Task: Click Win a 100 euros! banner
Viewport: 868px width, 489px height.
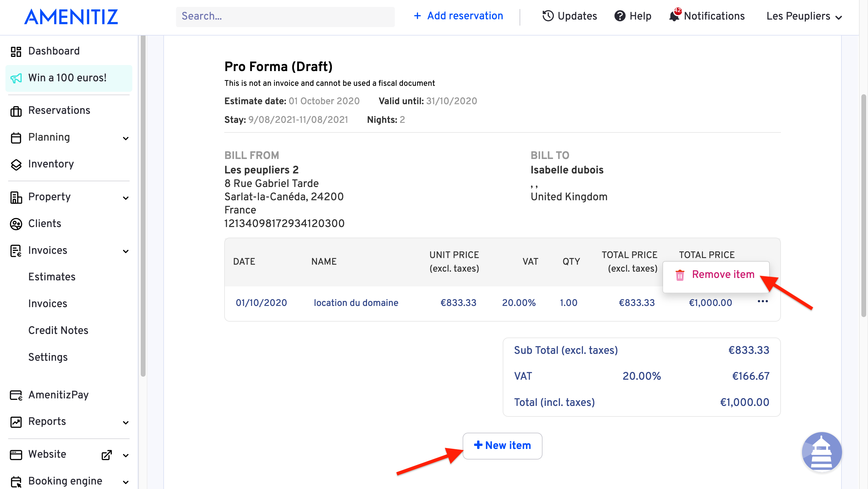Action: point(69,78)
